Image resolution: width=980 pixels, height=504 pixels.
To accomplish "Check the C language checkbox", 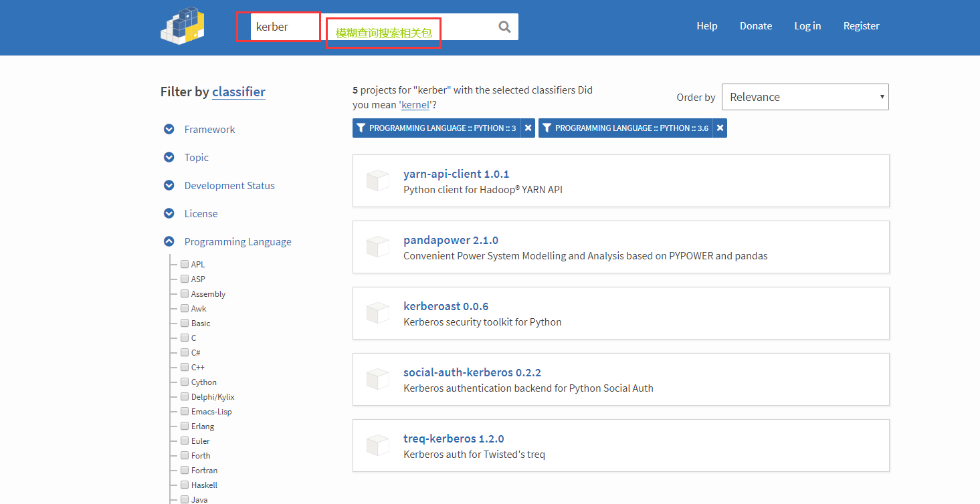I will 185,338.
